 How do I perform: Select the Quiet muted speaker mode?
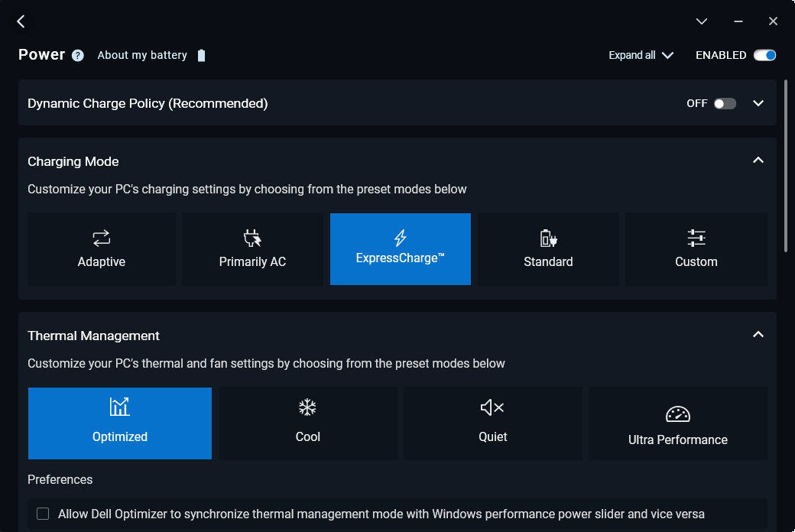pos(492,408)
